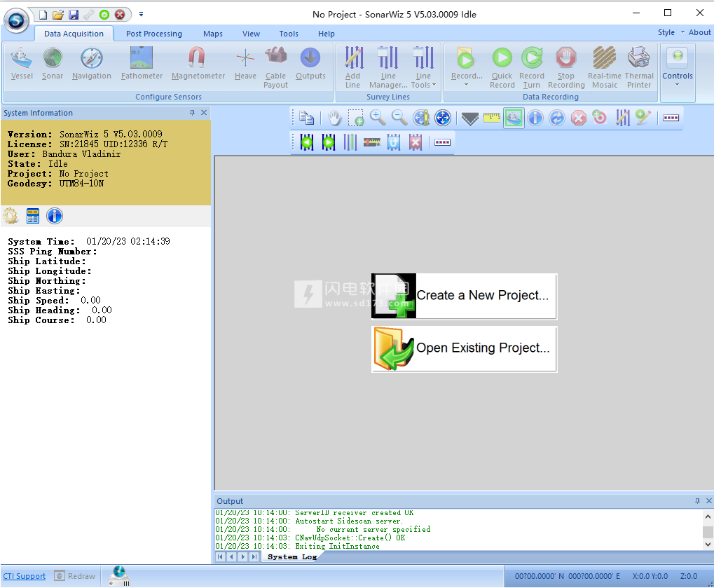Click the copy pages icon in map toolbar
Image resolution: width=714 pixels, height=588 pixels.
pyautogui.click(x=306, y=118)
